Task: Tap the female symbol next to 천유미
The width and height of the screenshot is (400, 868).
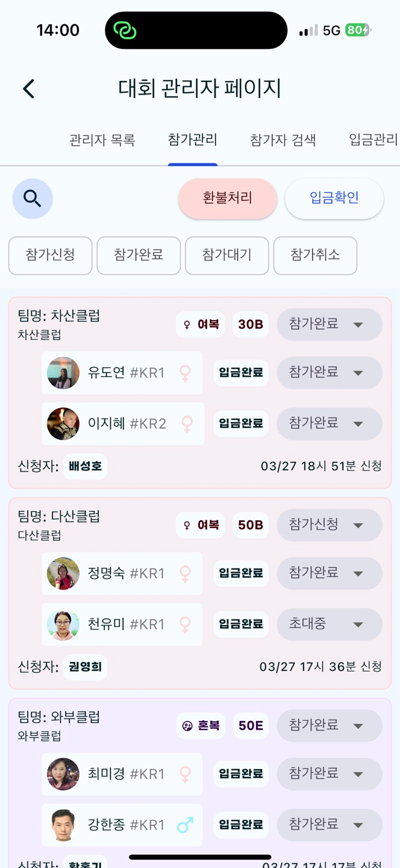Action: pos(186,624)
